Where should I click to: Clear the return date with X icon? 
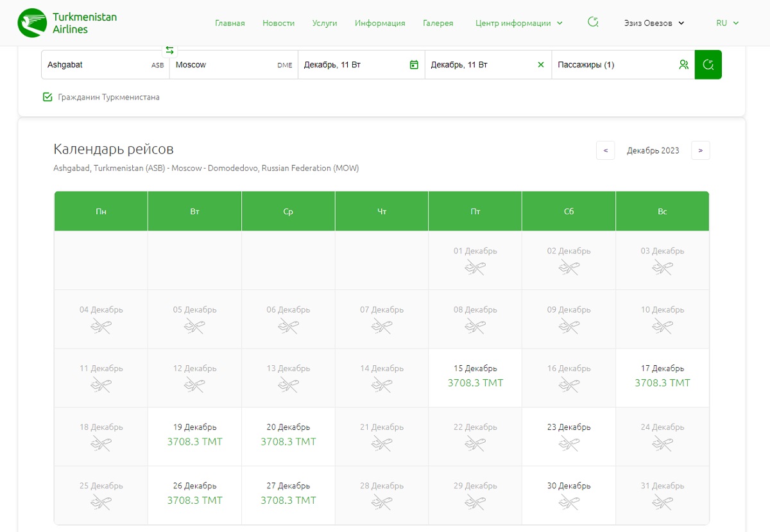tap(540, 65)
